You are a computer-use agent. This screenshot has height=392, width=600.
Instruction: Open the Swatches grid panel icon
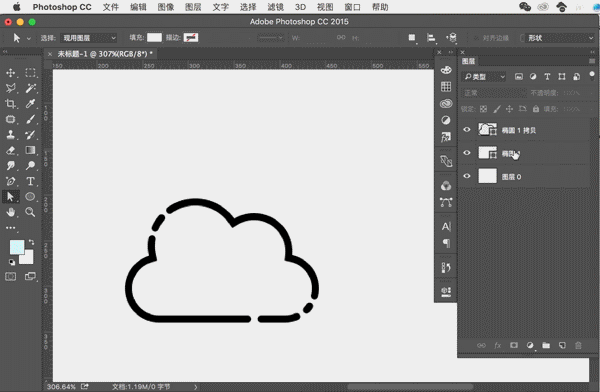click(x=446, y=87)
